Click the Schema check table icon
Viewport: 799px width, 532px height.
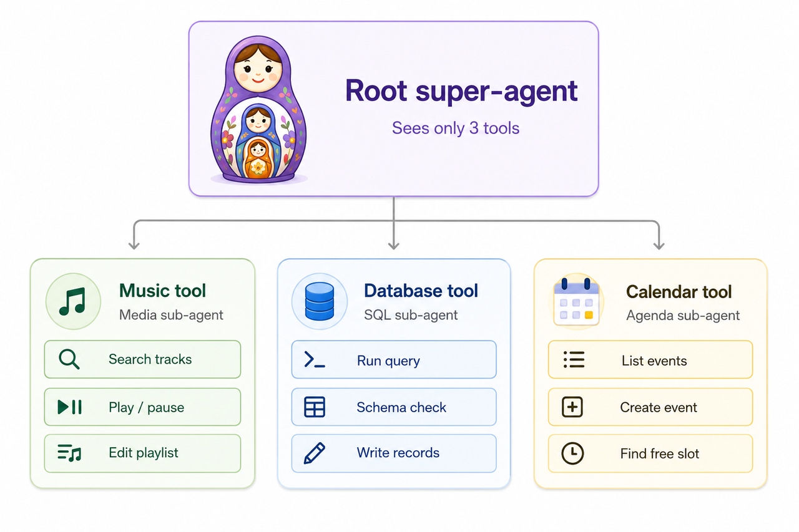(315, 407)
